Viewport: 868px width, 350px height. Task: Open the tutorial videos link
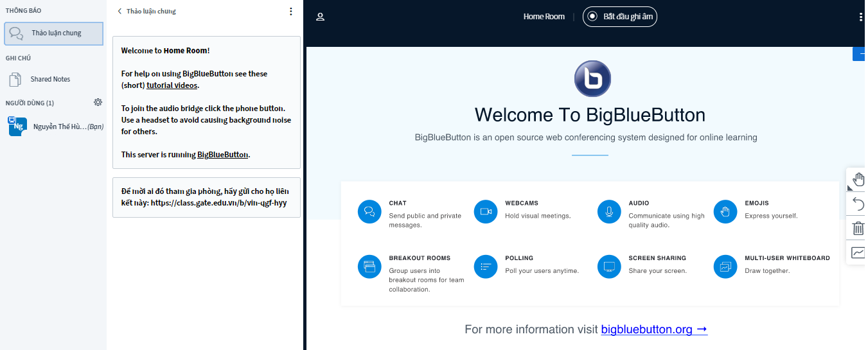pyautogui.click(x=172, y=85)
